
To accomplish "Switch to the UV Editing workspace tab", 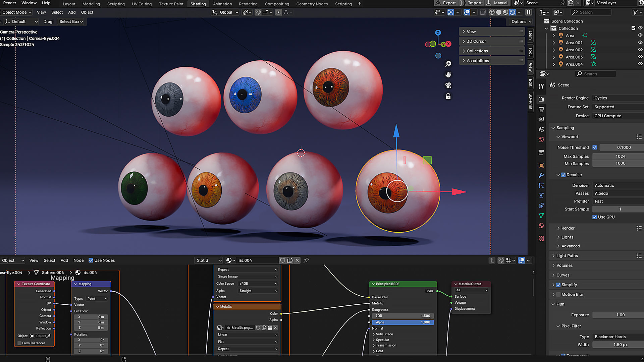I will pyautogui.click(x=142, y=4).
